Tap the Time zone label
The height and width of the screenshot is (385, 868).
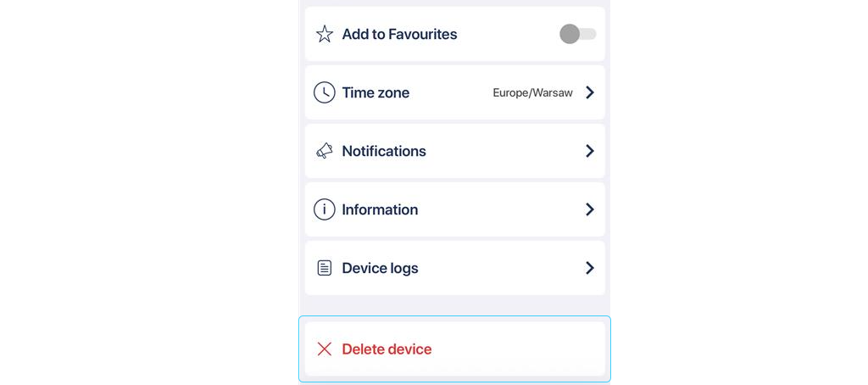(376, 92)
